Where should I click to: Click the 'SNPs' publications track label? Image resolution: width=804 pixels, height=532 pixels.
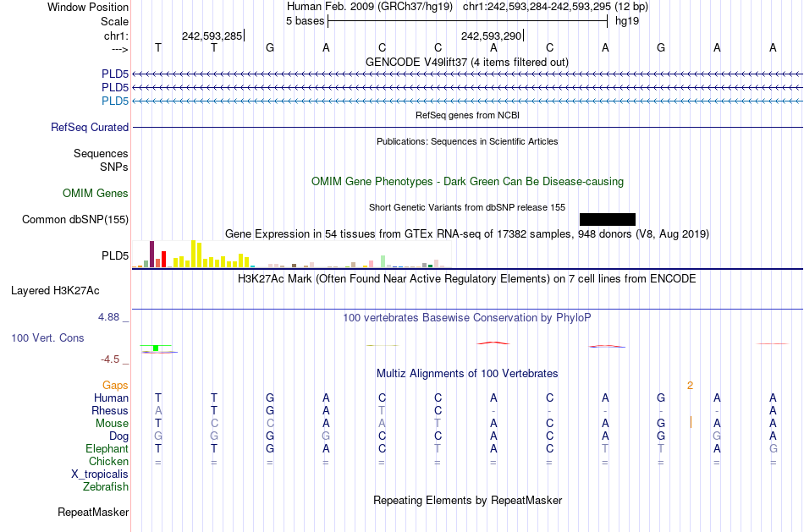pos(114,167)
